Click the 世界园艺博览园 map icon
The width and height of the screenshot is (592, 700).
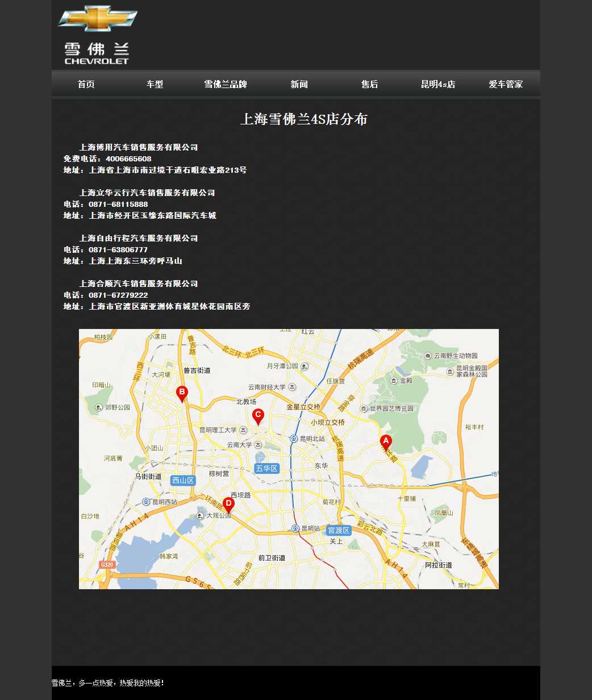click(364, 409)
